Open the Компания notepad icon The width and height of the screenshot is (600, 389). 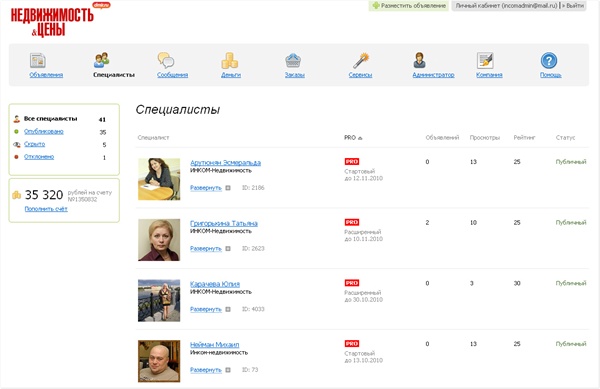[485, 60]
